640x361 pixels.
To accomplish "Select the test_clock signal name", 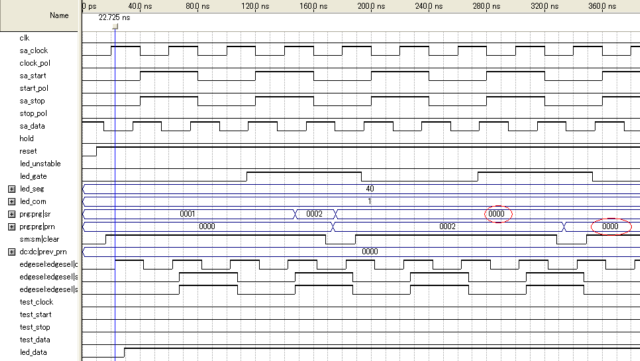I will coord(36,302).
